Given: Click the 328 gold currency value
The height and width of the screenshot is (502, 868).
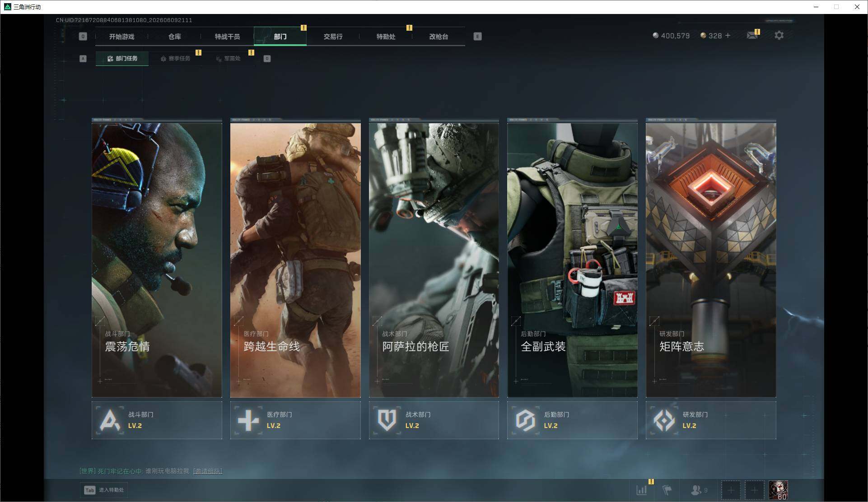Looking at the screenshot, I should pos(715,36).
